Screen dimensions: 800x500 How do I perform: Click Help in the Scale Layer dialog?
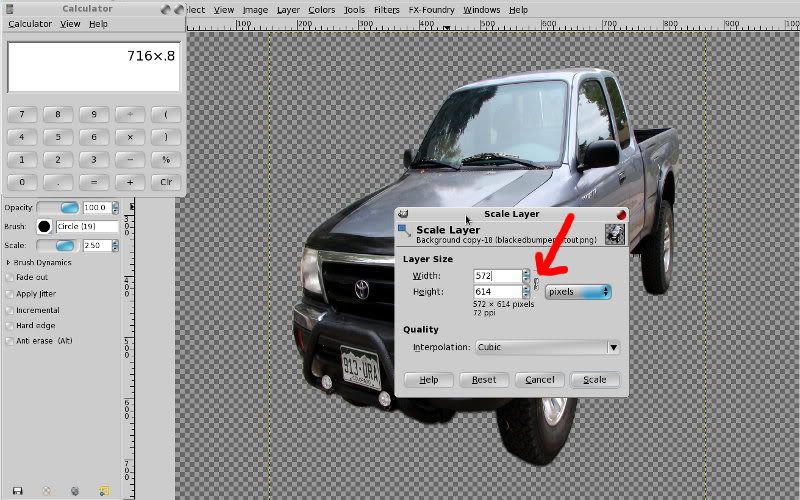429,380
